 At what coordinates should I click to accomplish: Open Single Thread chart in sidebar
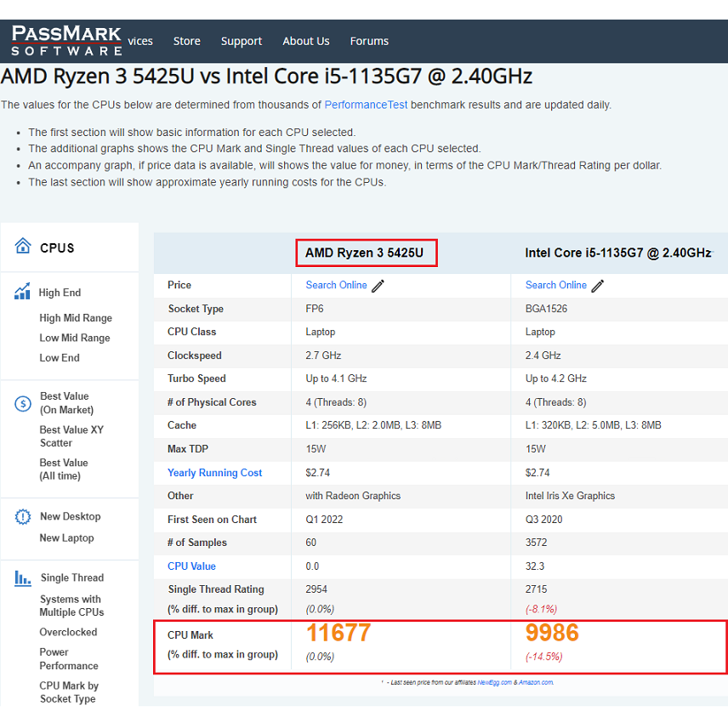[72, 577]
